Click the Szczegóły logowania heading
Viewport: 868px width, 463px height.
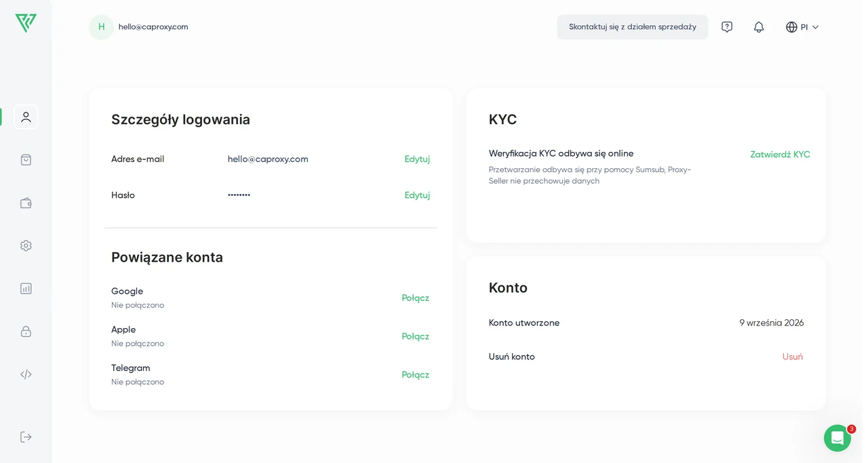(180, 119)
